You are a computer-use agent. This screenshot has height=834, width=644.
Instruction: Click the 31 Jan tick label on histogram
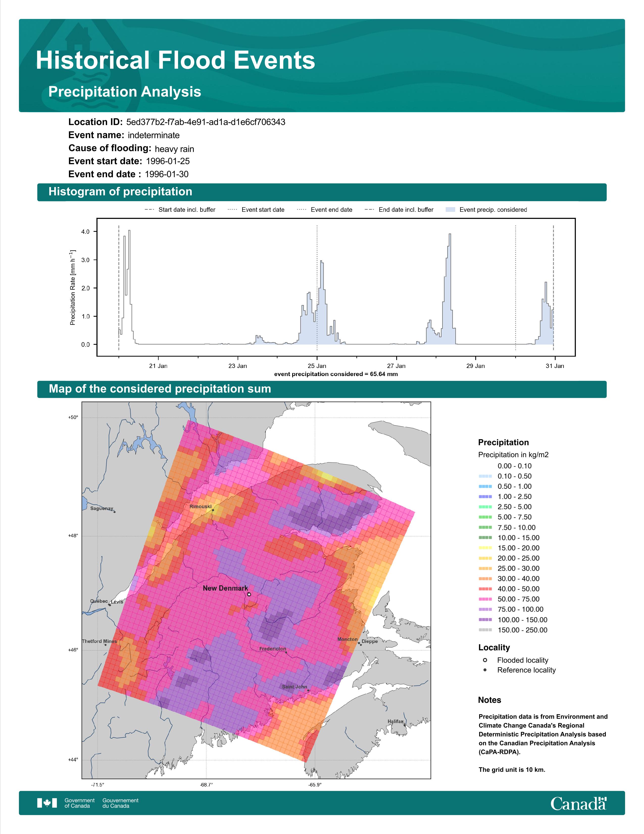coord(555,366)
